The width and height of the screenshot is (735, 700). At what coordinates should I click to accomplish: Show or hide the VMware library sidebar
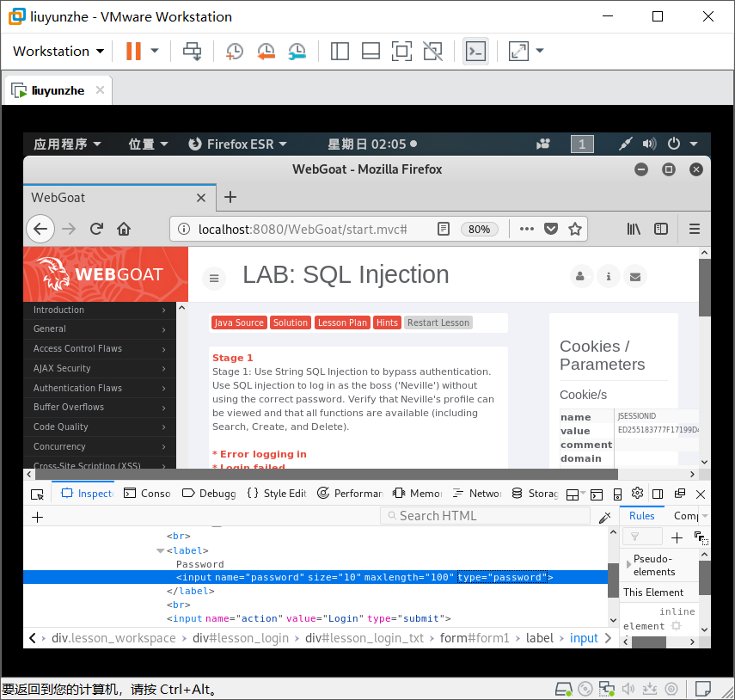coord(340,51)
